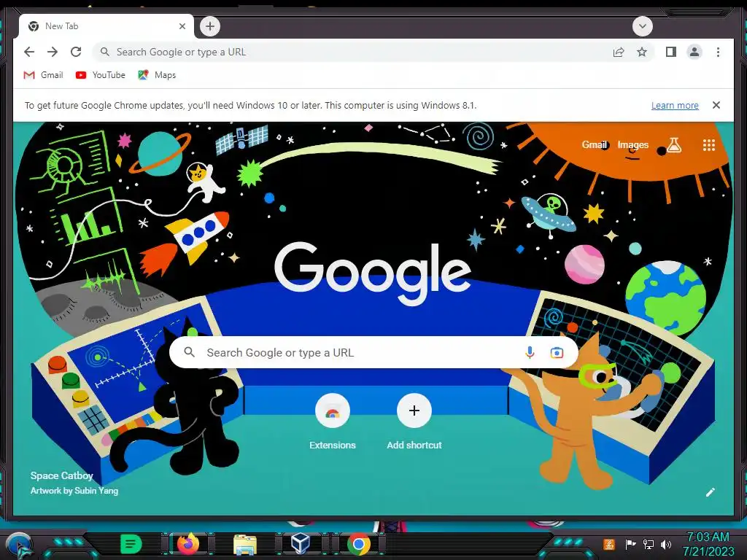Open the Google apps grid
The width and height of the screenshot is (747, 560).
[709, 145]
